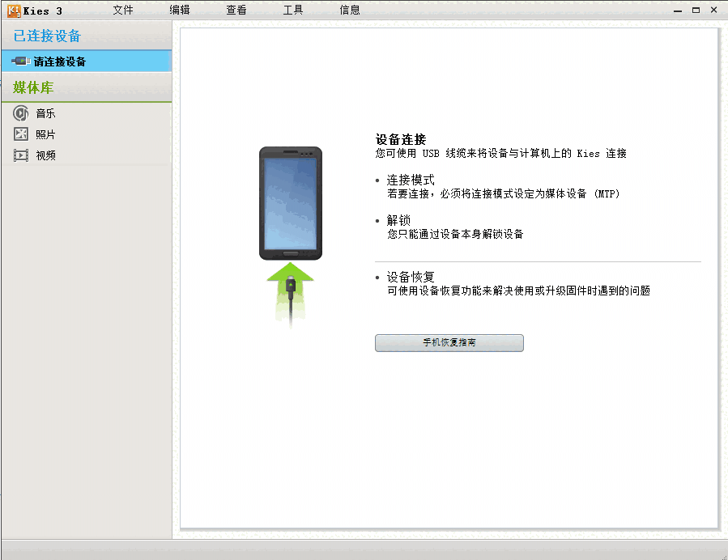The height and width of the screenshot is (560, 728).
Task: Open the 文件 menu
Action: pyautogui.click(x=123, y=10)
